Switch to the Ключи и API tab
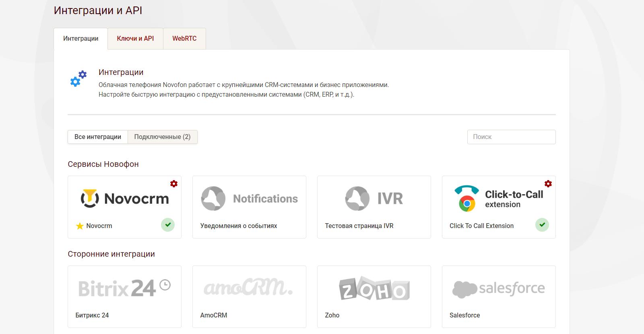Screen dimensions: 644x334 [x=135, y=39]
